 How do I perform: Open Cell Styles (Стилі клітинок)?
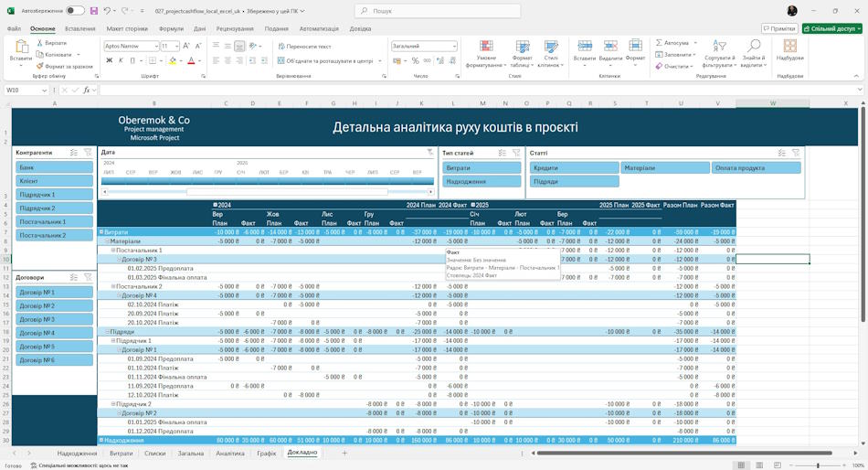coord(551,54)
